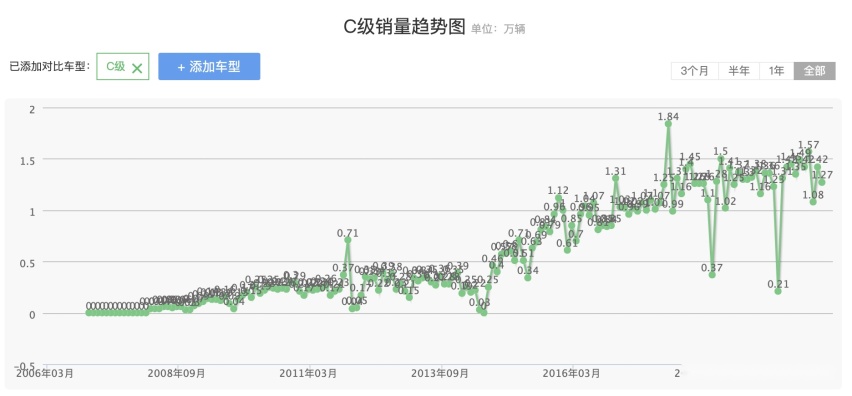
Task: Click the 0.99 data point
Action: tap(673, 211)
